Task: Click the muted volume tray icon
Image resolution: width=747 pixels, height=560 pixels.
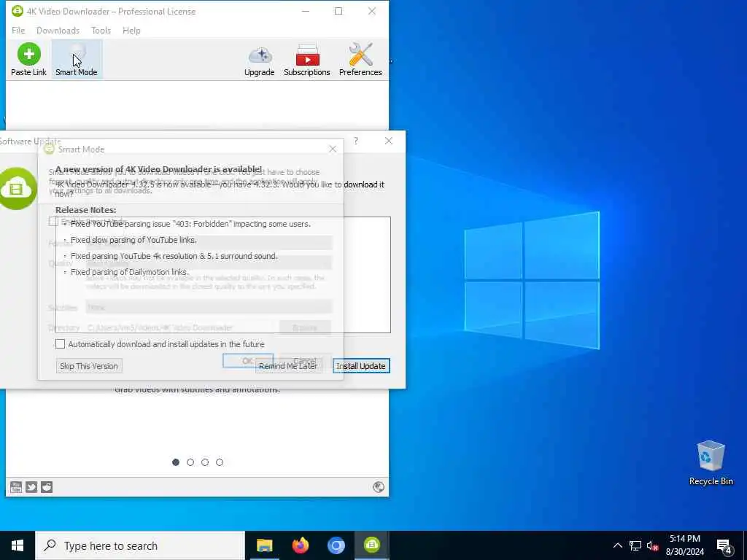Action: (652, 545)
